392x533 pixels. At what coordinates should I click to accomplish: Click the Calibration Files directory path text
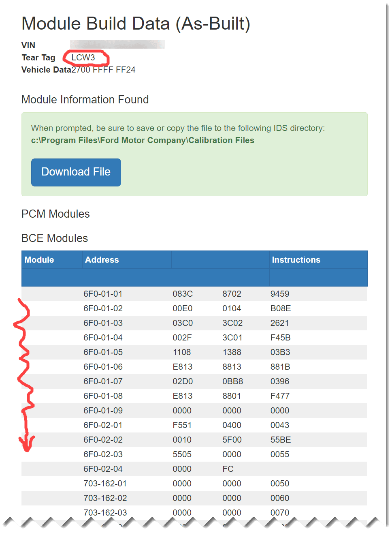tap(143, 140)
